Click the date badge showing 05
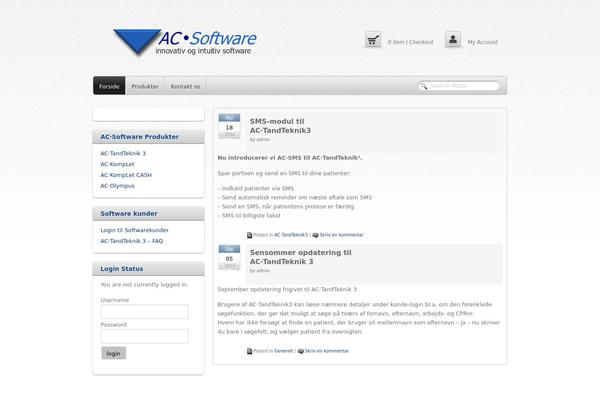 pos(229,257)
